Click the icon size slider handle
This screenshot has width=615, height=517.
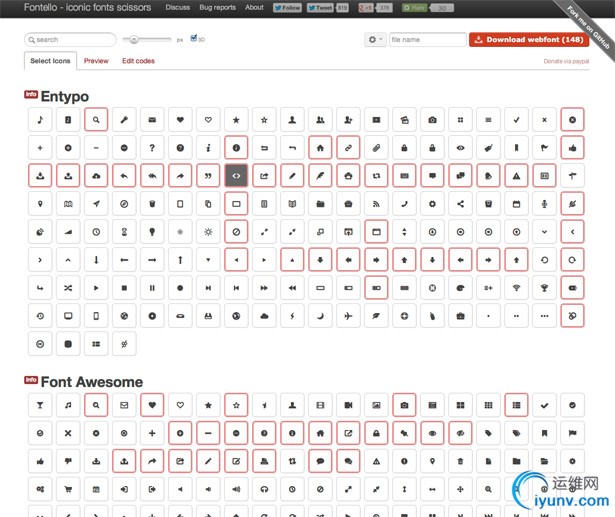coord(134,39)
